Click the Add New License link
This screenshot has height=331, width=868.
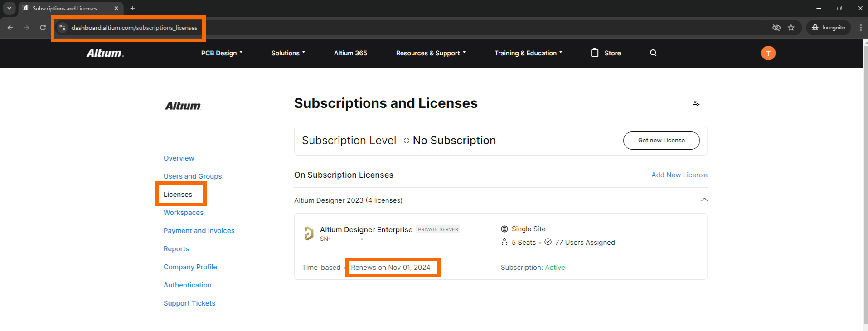[679, 175]
